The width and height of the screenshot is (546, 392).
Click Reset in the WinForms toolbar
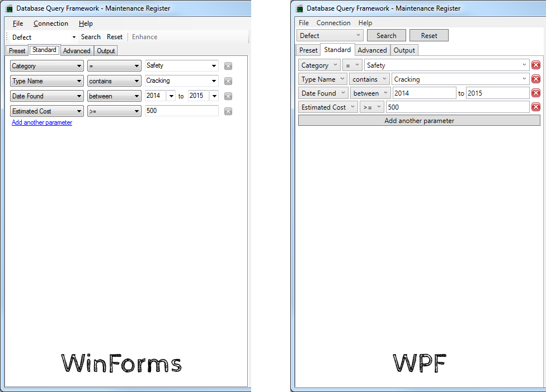click(115, 37)
